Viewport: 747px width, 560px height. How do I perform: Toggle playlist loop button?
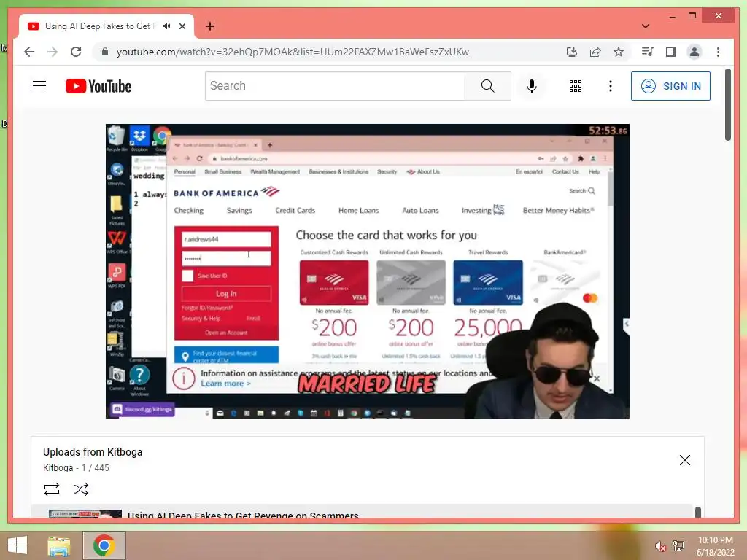pos(52,489)
